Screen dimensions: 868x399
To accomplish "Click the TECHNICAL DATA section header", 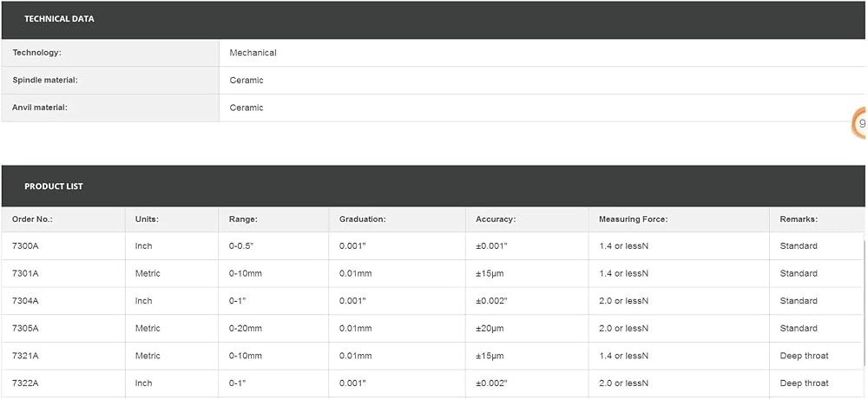I will point(433,19).
